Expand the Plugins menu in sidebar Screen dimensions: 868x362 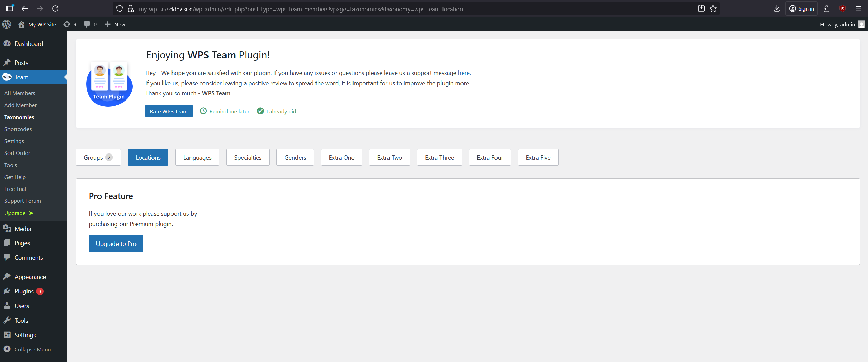tap(24, 291)
